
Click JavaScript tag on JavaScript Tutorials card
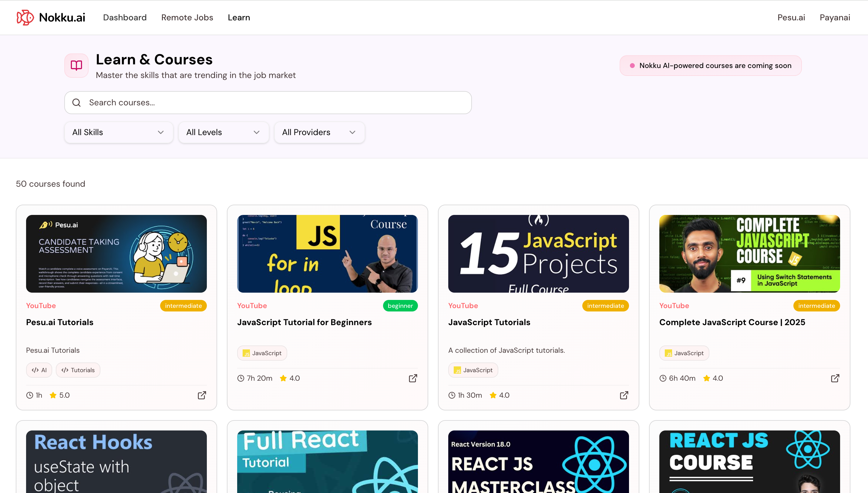(473, 370)
